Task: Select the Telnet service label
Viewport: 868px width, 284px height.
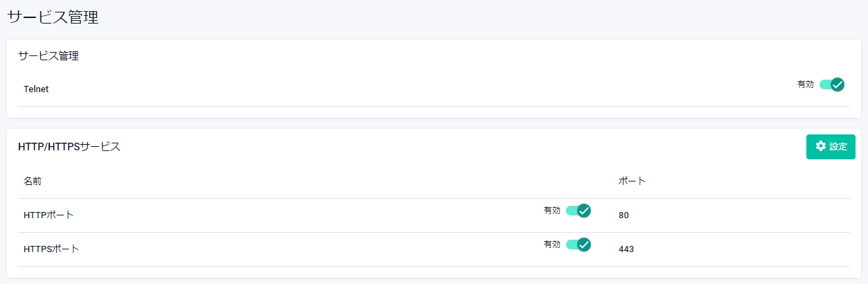Action: point(36,89)
